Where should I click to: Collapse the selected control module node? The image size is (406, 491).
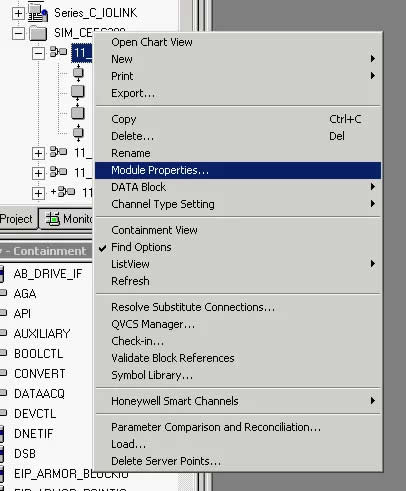coord(38,53)
